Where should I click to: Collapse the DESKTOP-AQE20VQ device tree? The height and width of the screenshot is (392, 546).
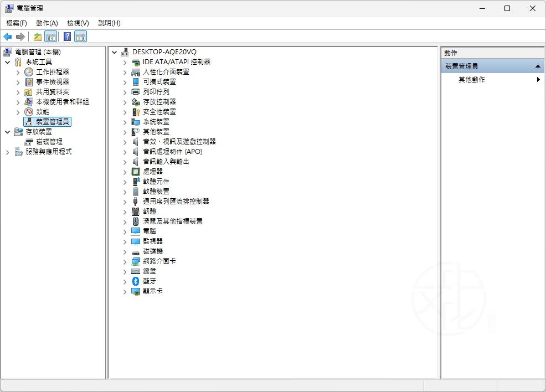[115, 52]
